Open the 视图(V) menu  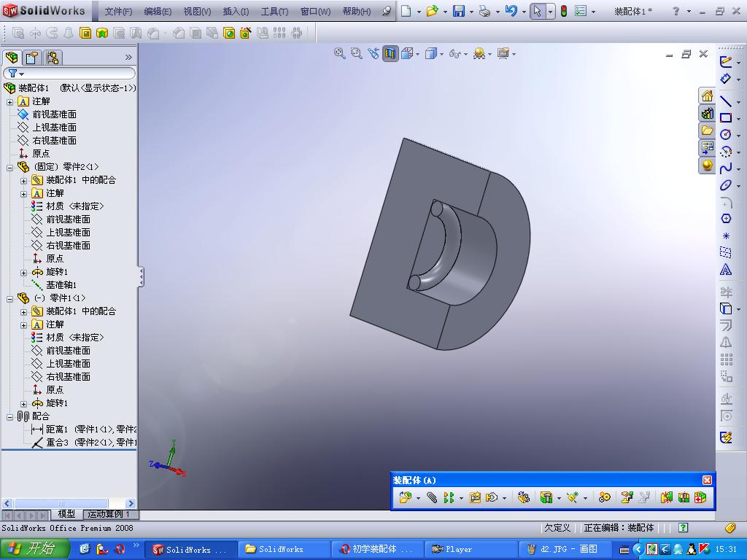point(197,12)
